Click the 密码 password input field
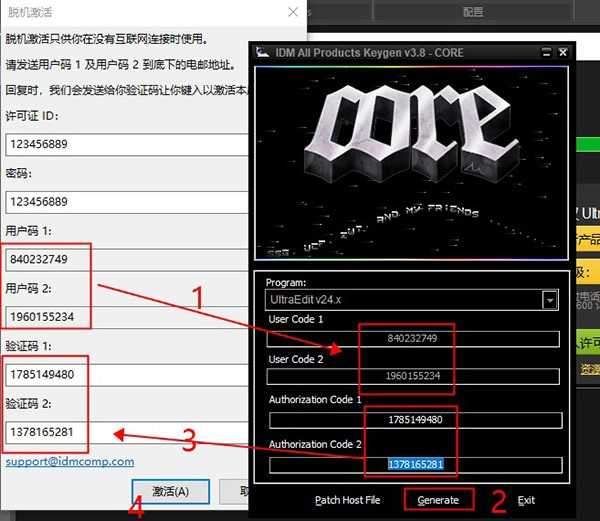Image resolution: width=600 pixels, height=521 pixels. pyautogui.click(x=127, y=202)
